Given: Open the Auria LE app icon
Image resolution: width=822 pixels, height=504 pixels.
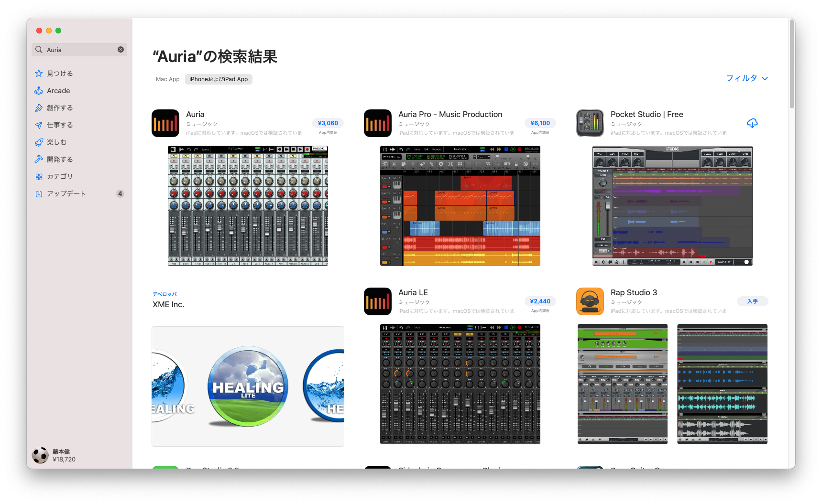Looking at the screenshot, I should (378, 301).
